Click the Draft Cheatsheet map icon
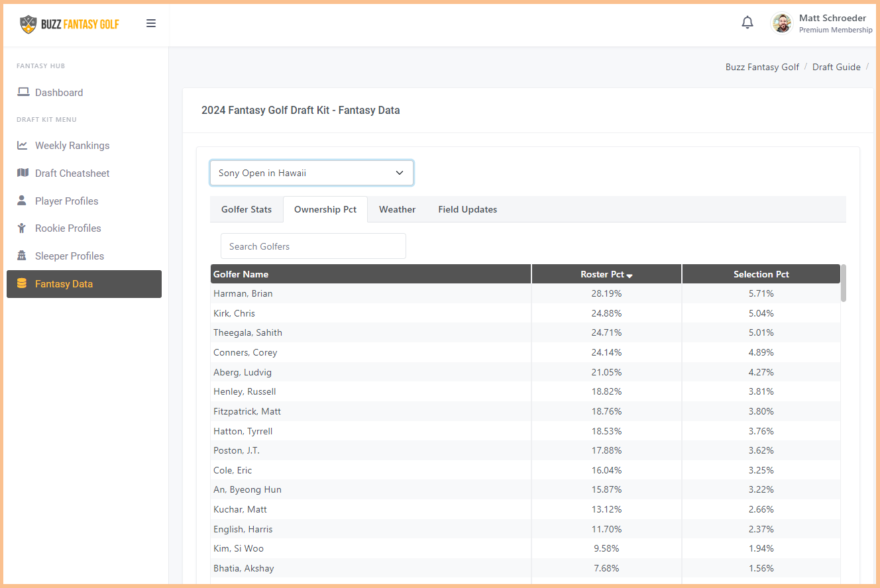 coord(23,173)
